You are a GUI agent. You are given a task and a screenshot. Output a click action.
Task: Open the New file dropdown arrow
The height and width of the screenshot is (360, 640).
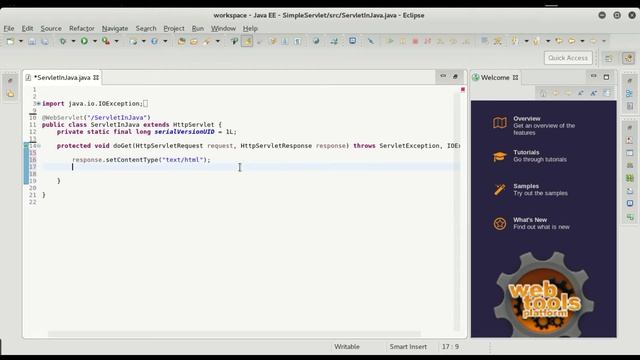pos(20,41)
